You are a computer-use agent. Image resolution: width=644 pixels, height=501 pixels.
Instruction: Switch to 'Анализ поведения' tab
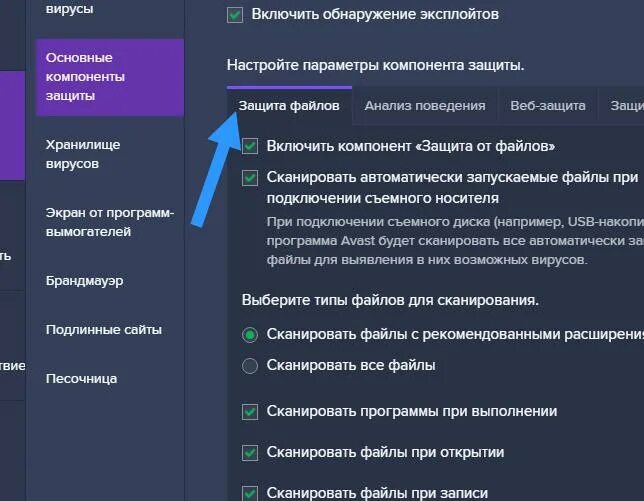point(425,106)
